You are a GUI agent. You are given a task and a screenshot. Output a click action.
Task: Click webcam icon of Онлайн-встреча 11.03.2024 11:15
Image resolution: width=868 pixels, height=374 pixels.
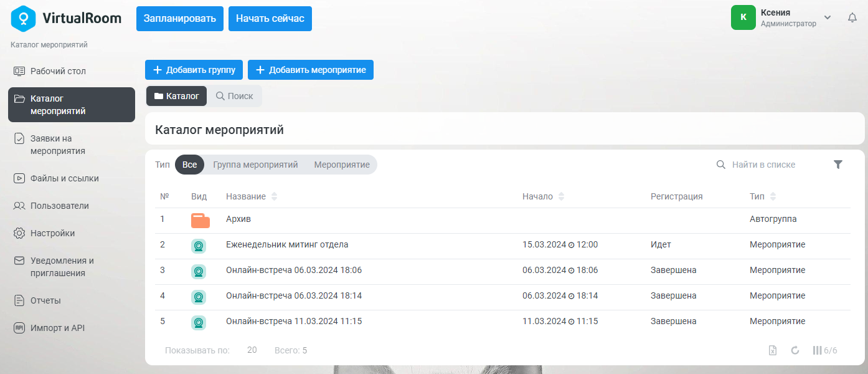pos(199,323)
